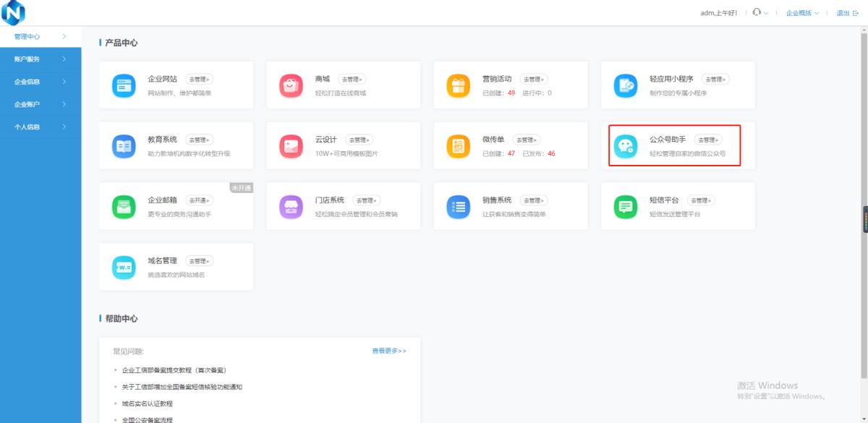868x423 pixels.
Task: Select the 门店系统 purple store icon
Action: tap(290, 206)
